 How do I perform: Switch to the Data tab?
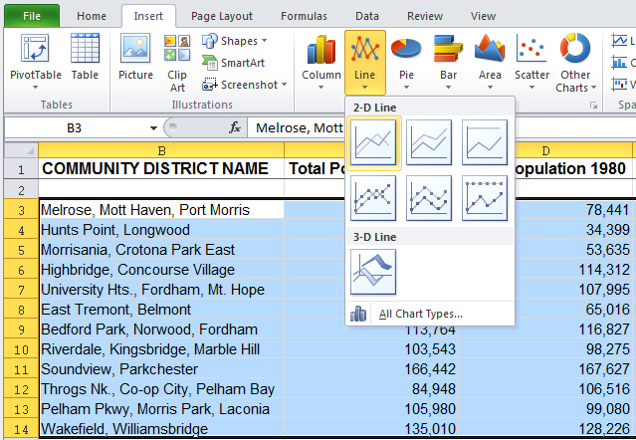pos(367,16)
